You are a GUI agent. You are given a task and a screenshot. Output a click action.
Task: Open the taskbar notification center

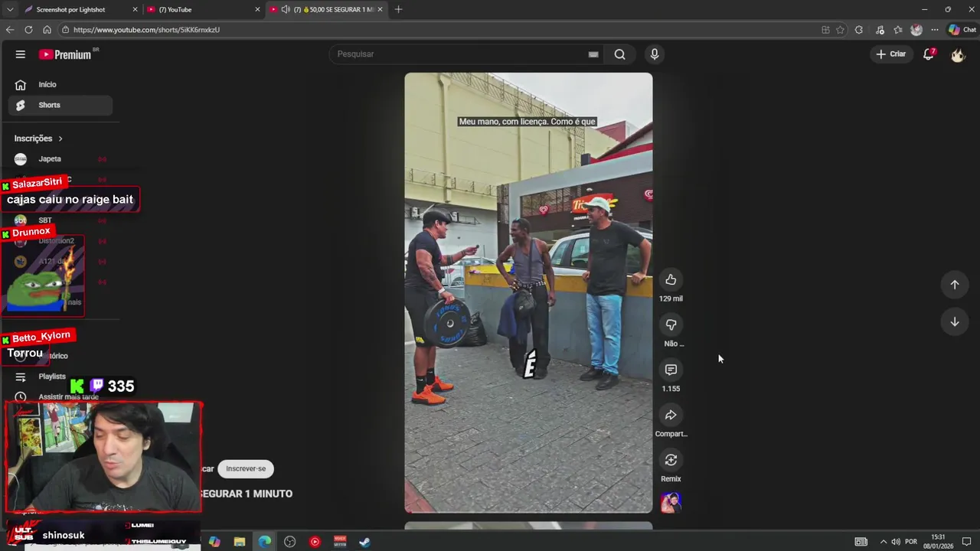tap(966, 542)
